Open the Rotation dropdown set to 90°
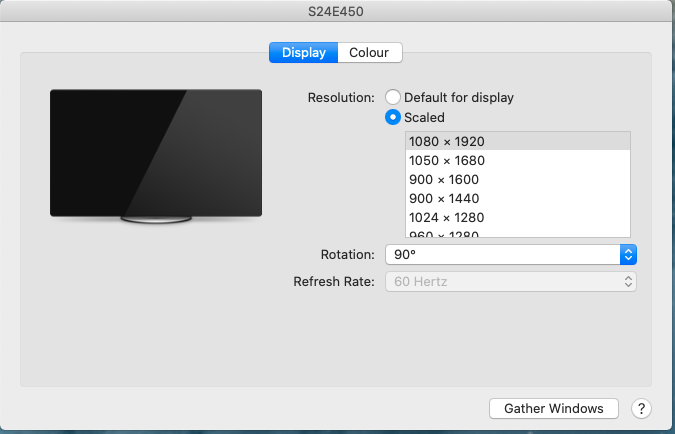Screen dimensions: 675x434 511,254
